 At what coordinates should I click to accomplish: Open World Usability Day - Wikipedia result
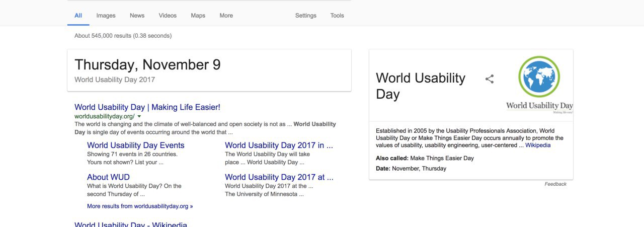click(131, 224)
